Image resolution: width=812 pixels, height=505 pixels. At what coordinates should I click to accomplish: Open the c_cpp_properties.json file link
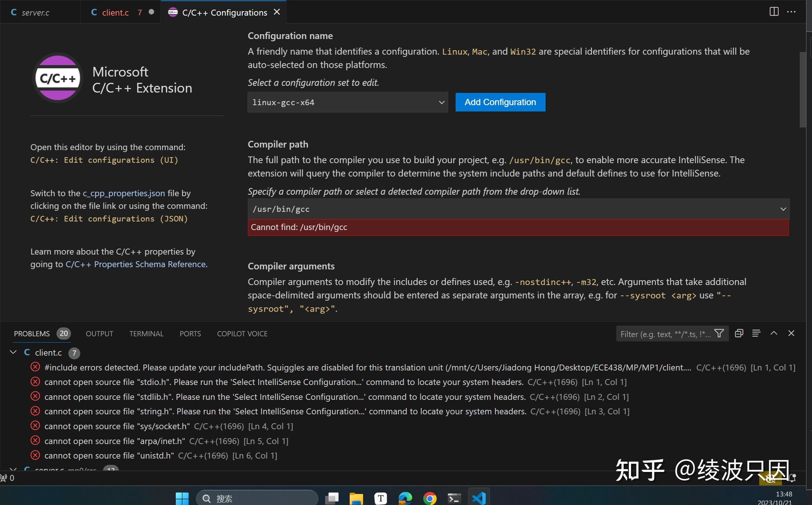[123, 193]
